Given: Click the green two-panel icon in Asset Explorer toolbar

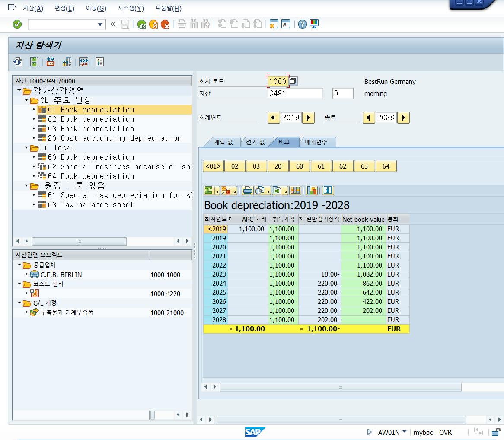Looking at the screenshot, I should pos(34,62).
